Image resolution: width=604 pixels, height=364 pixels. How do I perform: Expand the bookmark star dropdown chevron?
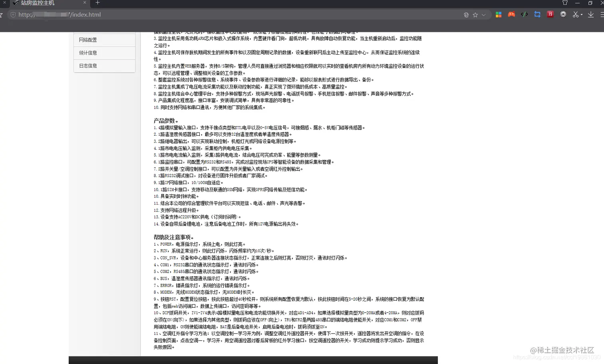tap(484, 15)
